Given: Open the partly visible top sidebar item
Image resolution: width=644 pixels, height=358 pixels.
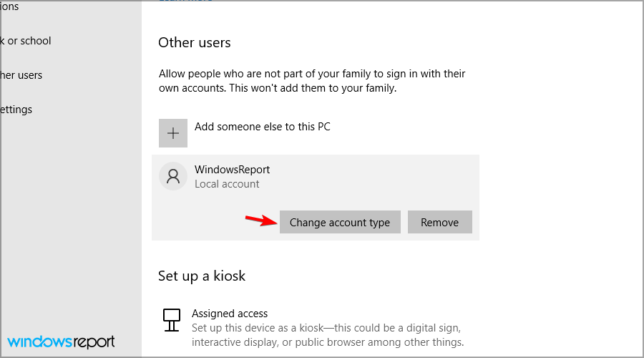Looking at the screenshot, I should [9, 6].
